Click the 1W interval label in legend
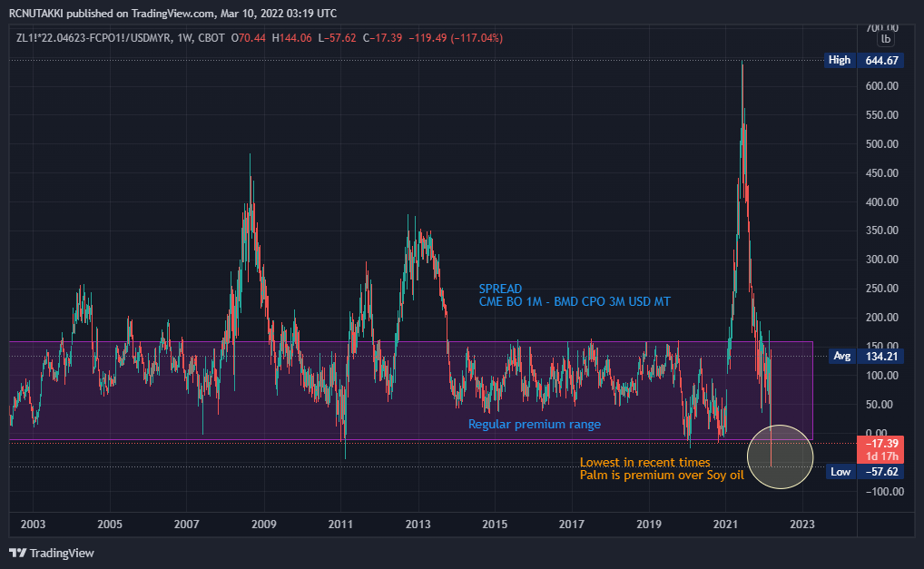 coord(185,38)
